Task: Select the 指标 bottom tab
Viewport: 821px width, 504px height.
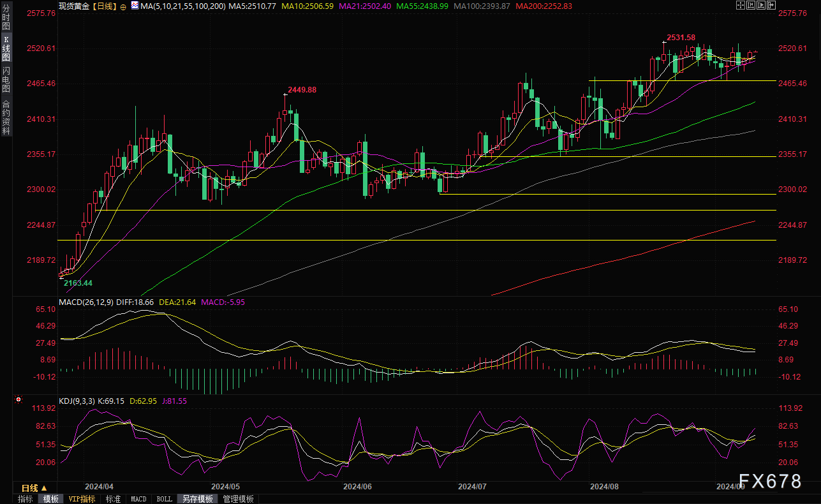Action: [x=26, y=499]
